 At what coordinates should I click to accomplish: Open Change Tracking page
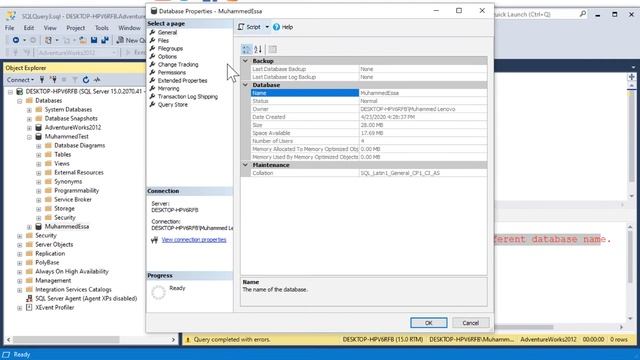point(178,64)
